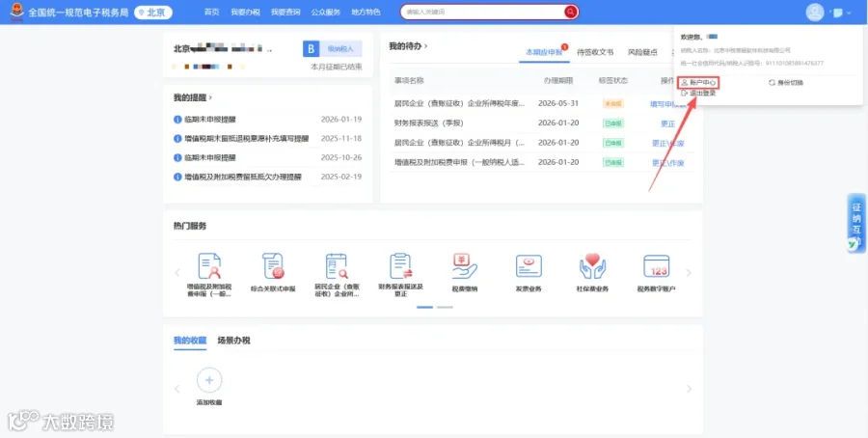Open 税务数字账户 service icon
The height and width of the screenshot is (438, 868).
coord(656,266)
